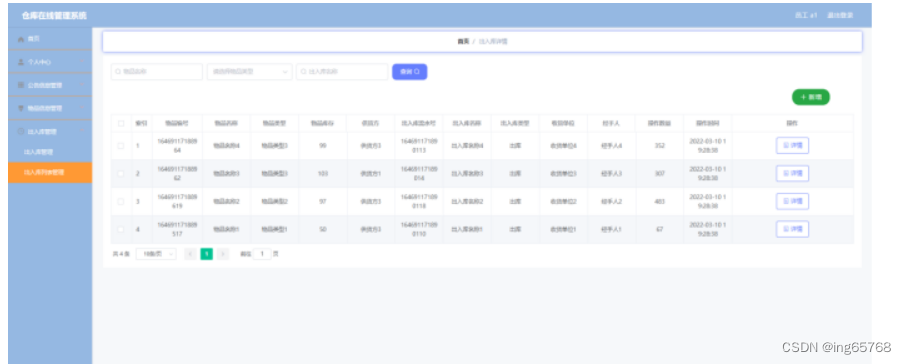Open 详情 for row 3 (物品名称2)
Screen dimensions: 906x364
(792, 201)
